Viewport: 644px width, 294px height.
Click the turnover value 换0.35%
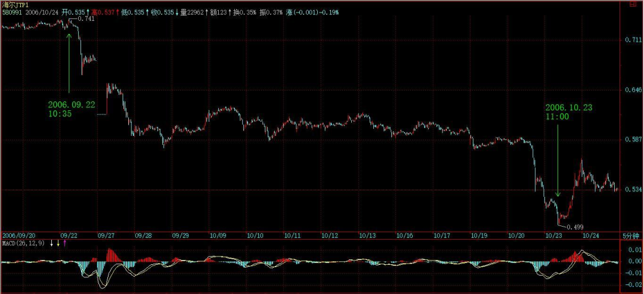245,13
